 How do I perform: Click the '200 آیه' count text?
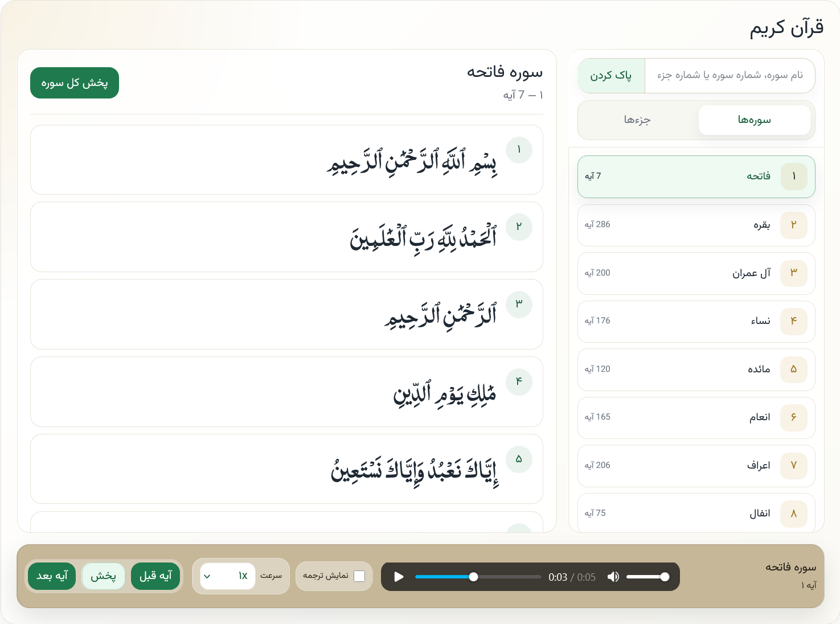pos(597,273)
